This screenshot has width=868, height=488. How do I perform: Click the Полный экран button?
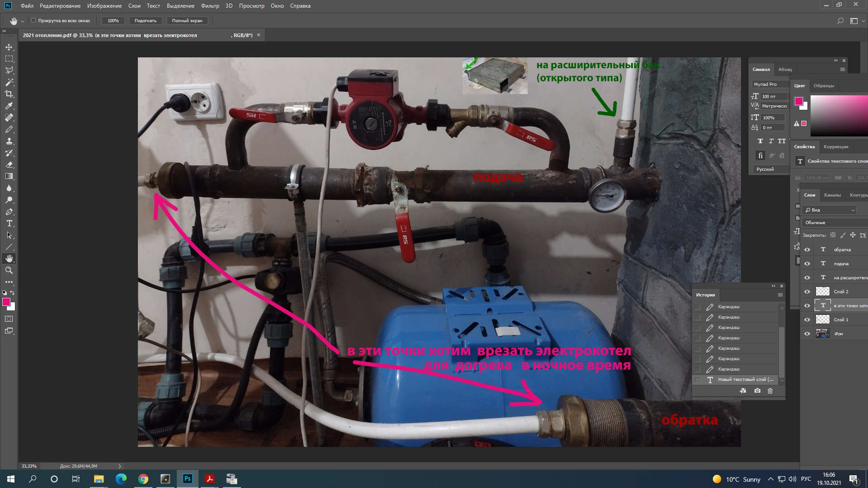187,21
